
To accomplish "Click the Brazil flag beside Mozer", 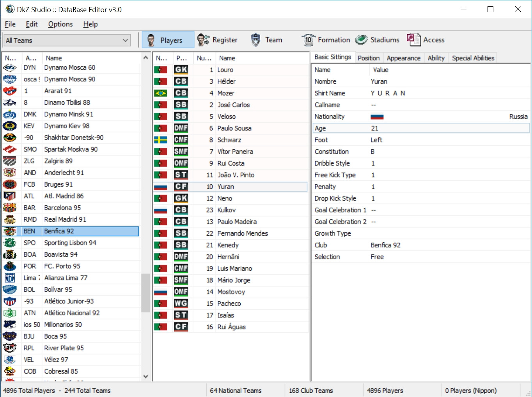I will 160,93.
